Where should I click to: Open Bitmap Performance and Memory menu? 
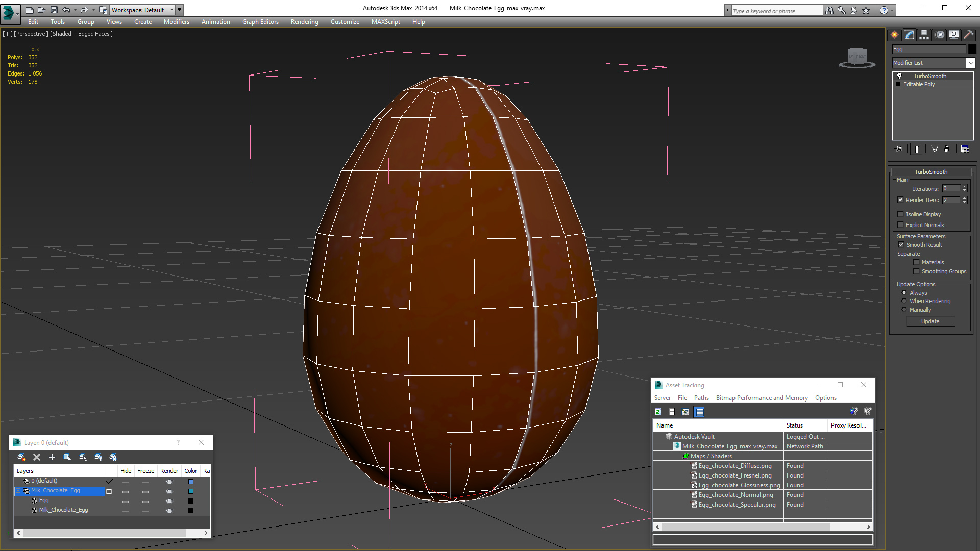click(762, 398)
